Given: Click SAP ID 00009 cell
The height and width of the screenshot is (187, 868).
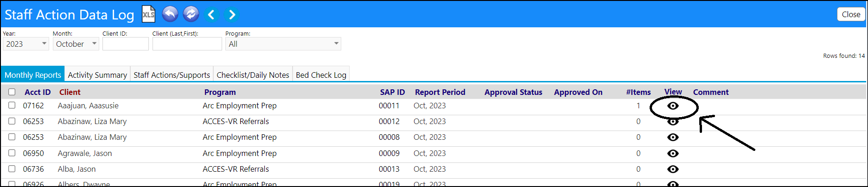Looking at the screenshot, I should tap(389, 153).
